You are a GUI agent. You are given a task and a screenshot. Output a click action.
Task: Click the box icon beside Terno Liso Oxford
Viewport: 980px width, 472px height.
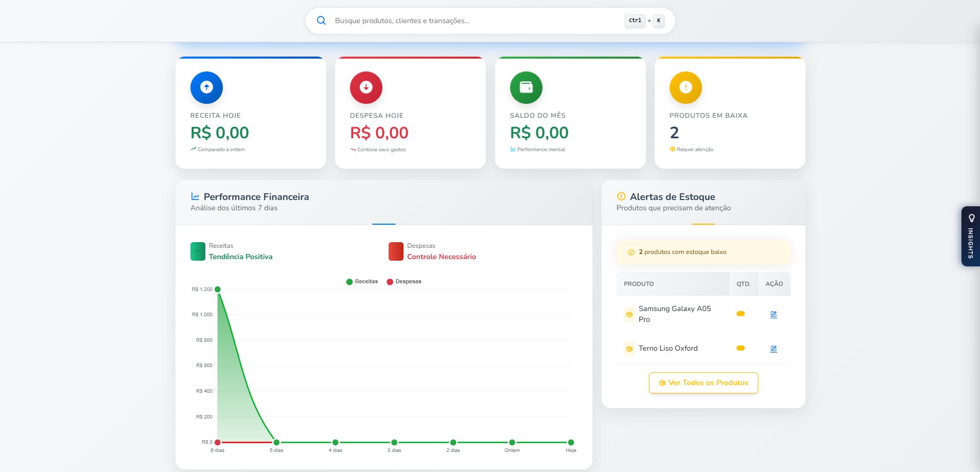tap(629, 349)
